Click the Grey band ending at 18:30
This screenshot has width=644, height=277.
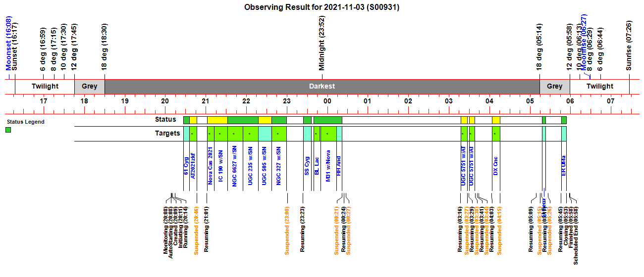[x=90, y=86]
